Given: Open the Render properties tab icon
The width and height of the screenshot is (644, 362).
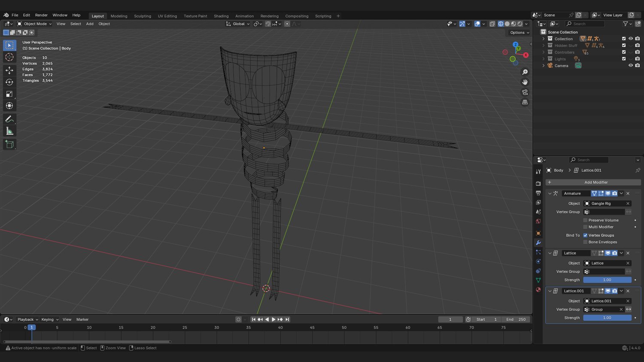Looking at the screenshot, I should 538,183.
